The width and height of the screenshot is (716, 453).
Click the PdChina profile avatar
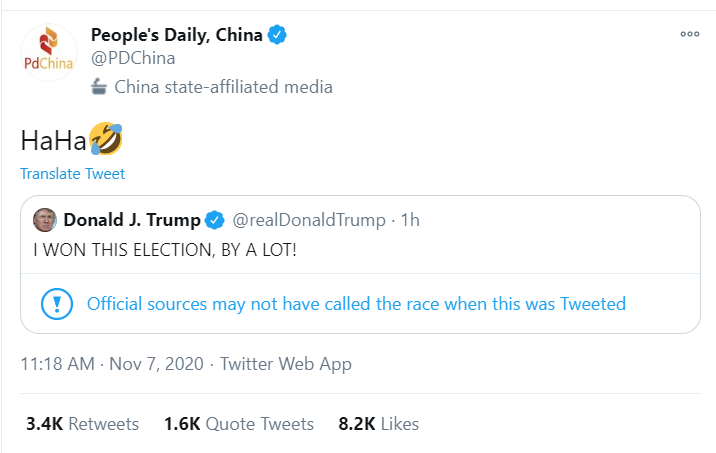tap(48, 54)
